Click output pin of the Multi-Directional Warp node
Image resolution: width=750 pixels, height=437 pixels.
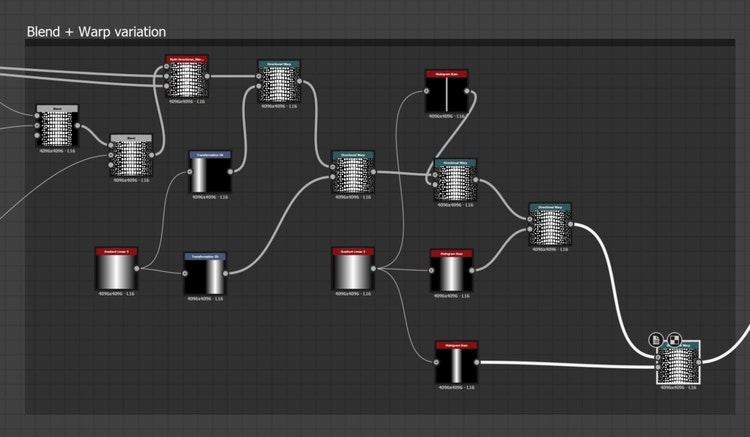tap(207, 76)
